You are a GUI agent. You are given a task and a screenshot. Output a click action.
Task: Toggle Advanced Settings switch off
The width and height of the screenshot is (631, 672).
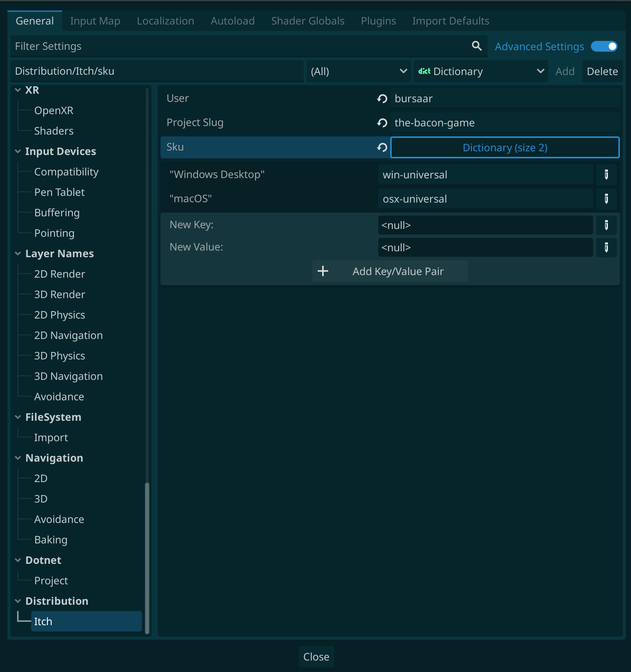pyautogui.click(x=604, y=46)
